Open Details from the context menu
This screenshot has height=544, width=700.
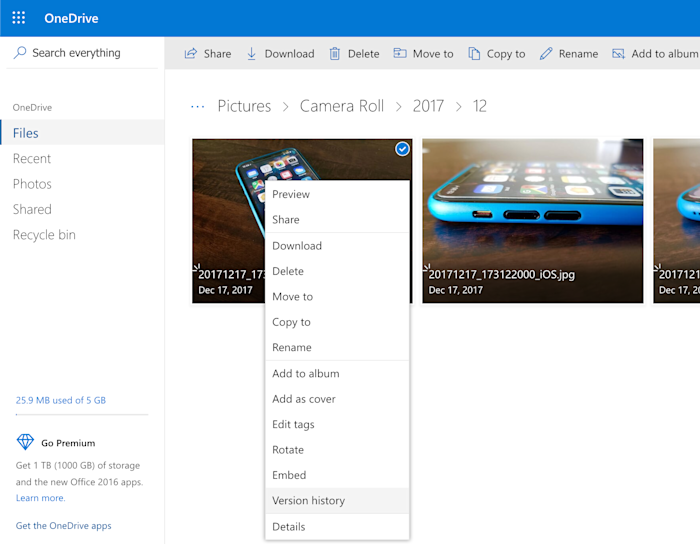(x=337, y=527)
